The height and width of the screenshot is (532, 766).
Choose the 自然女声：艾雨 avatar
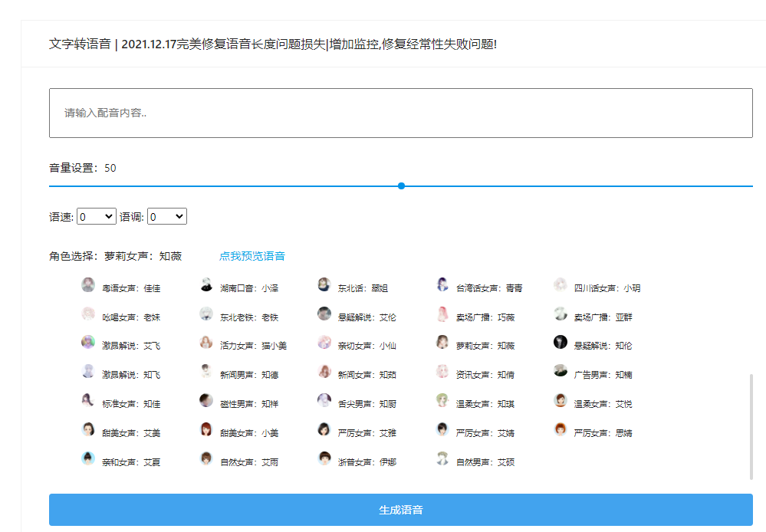pos(206,458)
